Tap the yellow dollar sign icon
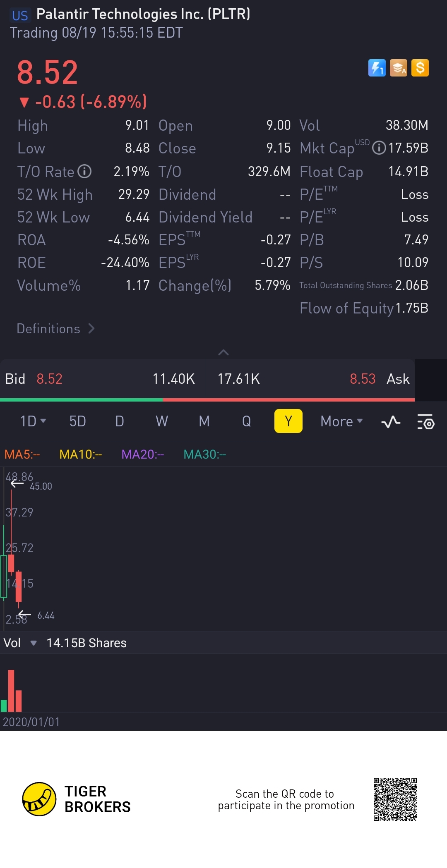This screenshot has width=447, height=868. [x=420, y=68]
